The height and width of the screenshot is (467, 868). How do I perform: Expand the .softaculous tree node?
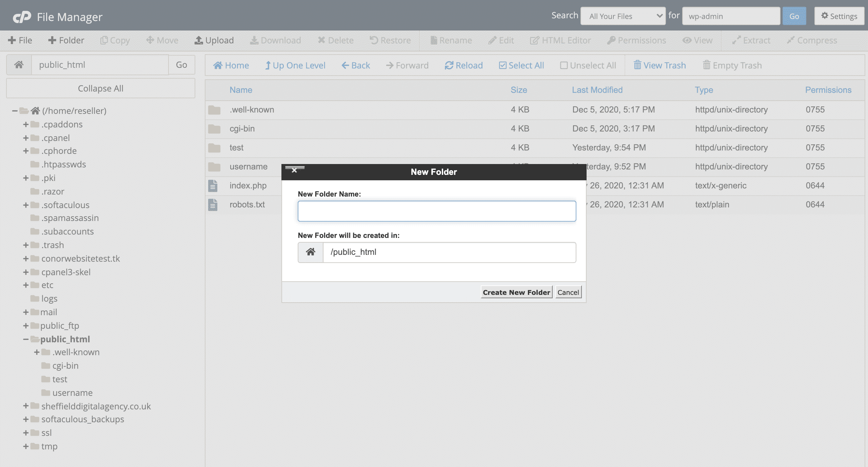tap(26, 205)
